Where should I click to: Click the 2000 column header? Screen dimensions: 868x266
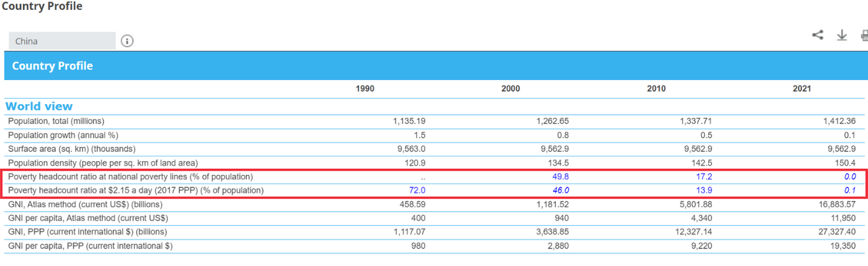pyautogui.click(x=510, y=89)
